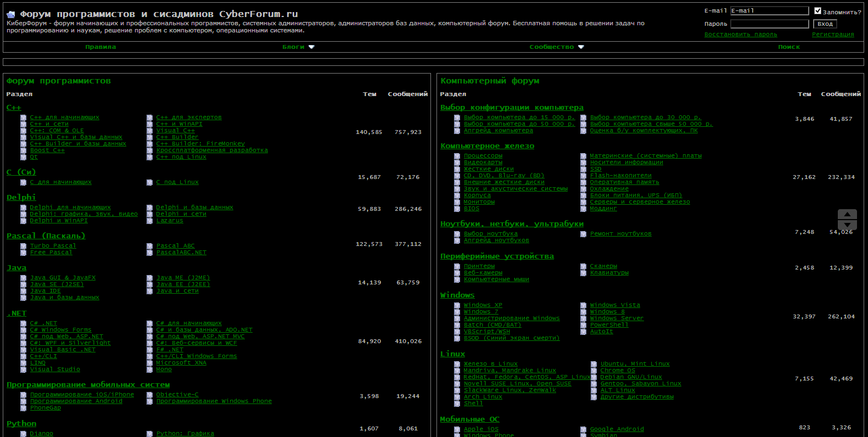Click forum icon next to Boost C++
The width and height of the screenshot is (868, 437).
pyautogui.click(x=24, y=150)
